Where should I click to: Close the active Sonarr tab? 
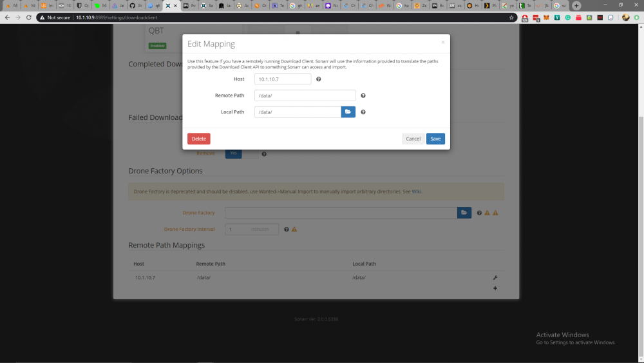(175, 6)
